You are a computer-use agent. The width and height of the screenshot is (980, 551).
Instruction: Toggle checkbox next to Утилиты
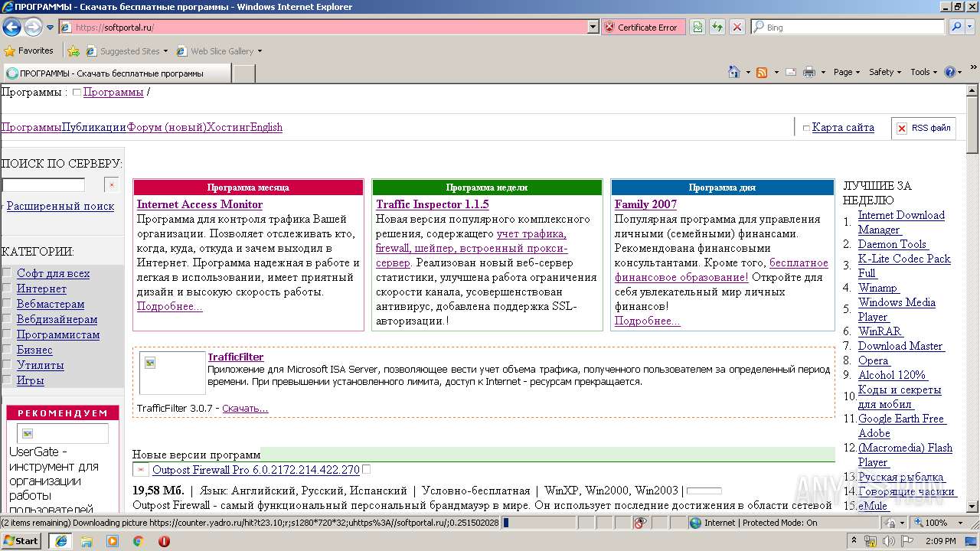coord(7,364)
